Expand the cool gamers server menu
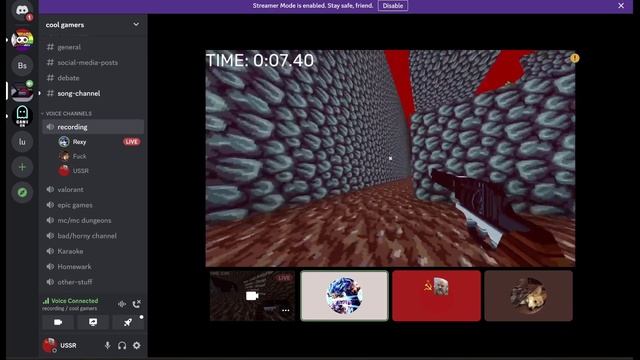This screenshot has width=640, height=360. (136, 24)
